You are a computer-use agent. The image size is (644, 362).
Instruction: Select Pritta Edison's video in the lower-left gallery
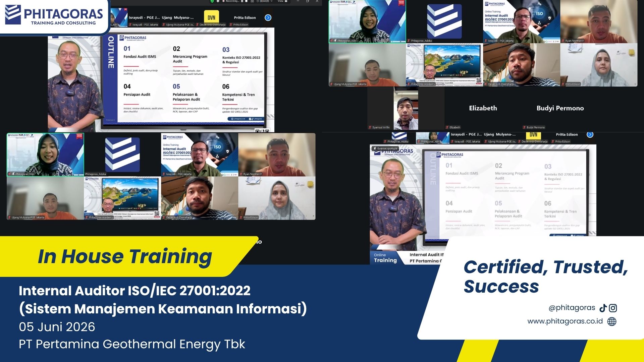pyautogui.click(x=277, y=198)
